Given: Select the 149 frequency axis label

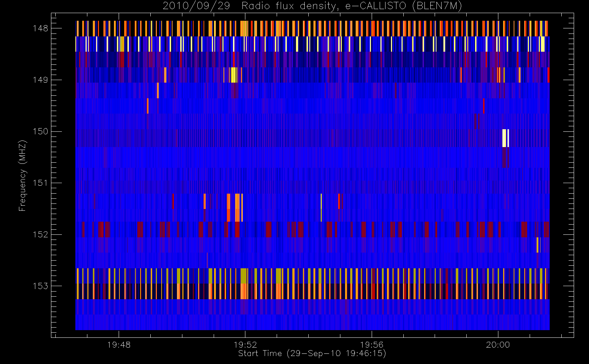Looking at the screenshot, I should point(40,80).
